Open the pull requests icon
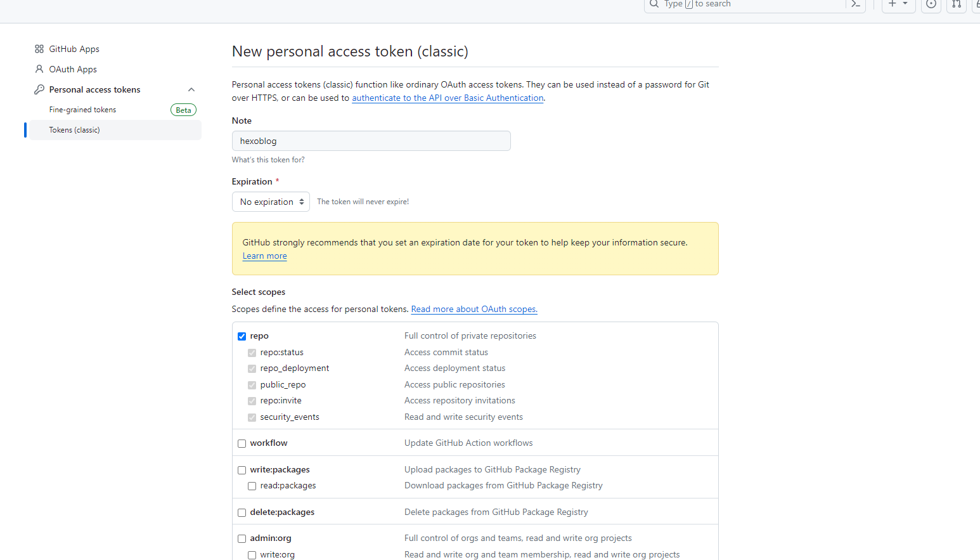This screenshot has width=980, height=560. tap(957, 4)
